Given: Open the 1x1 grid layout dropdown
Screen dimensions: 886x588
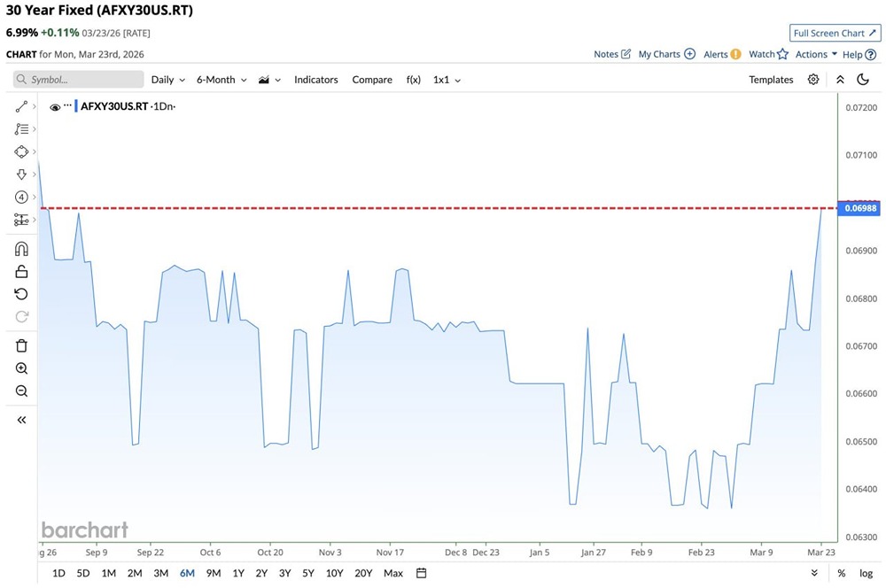Looking at the screenshot, I should click(x=447, y=80).
